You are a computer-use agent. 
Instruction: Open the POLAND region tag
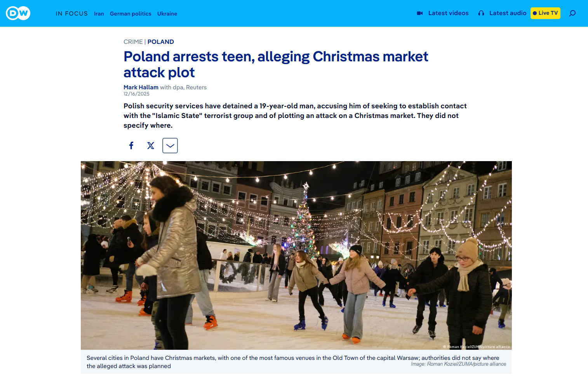click(x=161, y=42)
